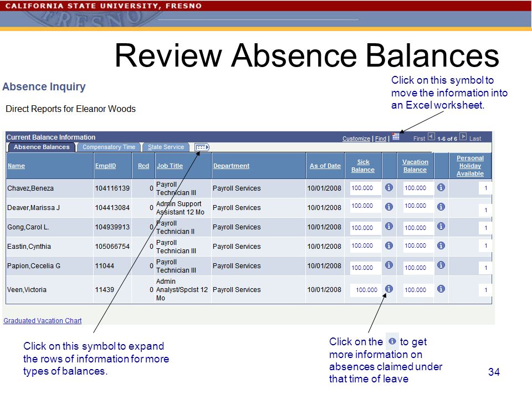Click Current Balance Information title bar text
This screenshot has height=399, width=532.
pos(51,137)
